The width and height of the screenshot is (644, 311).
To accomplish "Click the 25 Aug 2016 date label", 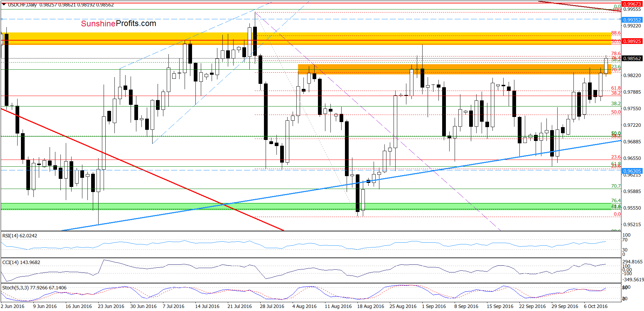I will pos(403,306).
